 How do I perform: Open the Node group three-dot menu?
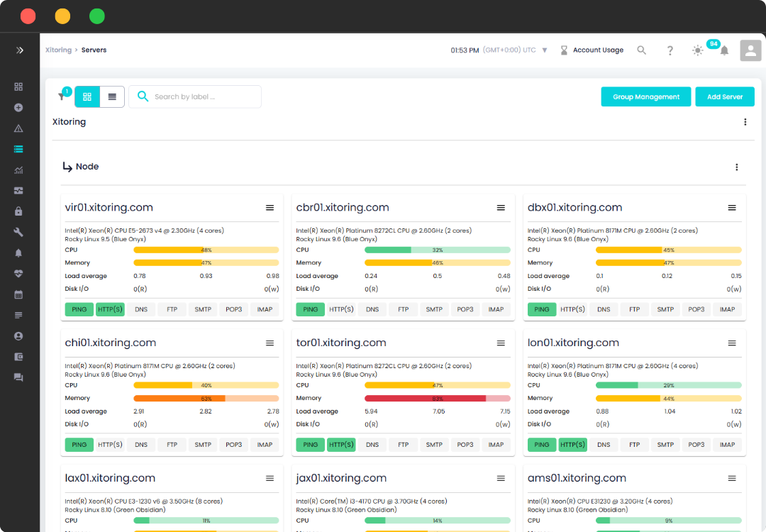coord(736,167)
